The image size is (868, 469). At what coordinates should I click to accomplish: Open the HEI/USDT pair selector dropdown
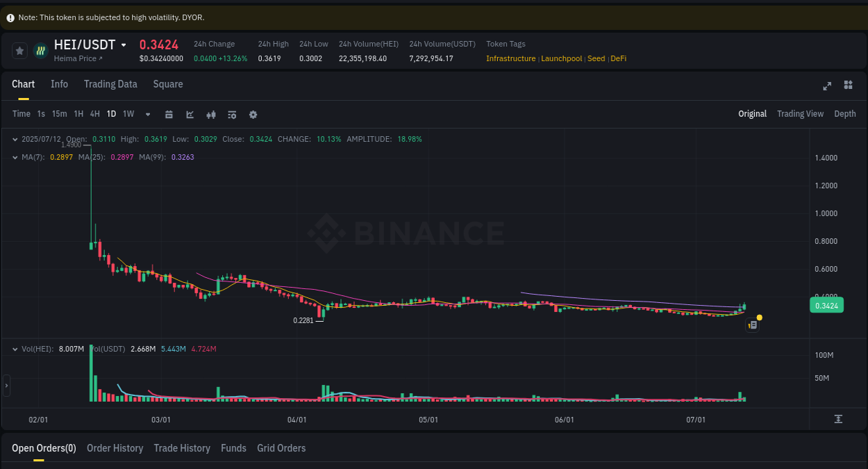(x=124, y=44)
